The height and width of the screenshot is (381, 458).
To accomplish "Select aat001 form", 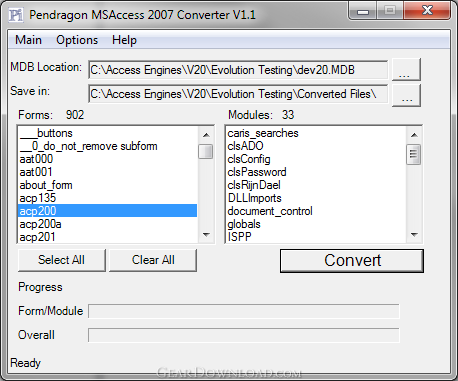I will pos(107,172).
